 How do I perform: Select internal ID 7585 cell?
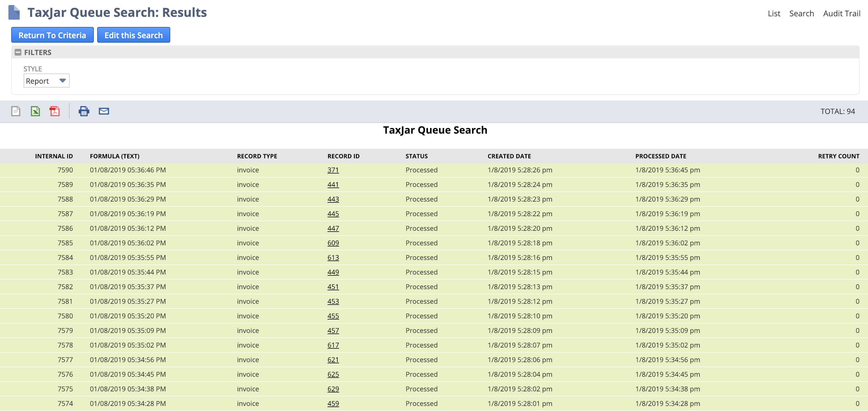pyautogui.click(x=65, y=243)
